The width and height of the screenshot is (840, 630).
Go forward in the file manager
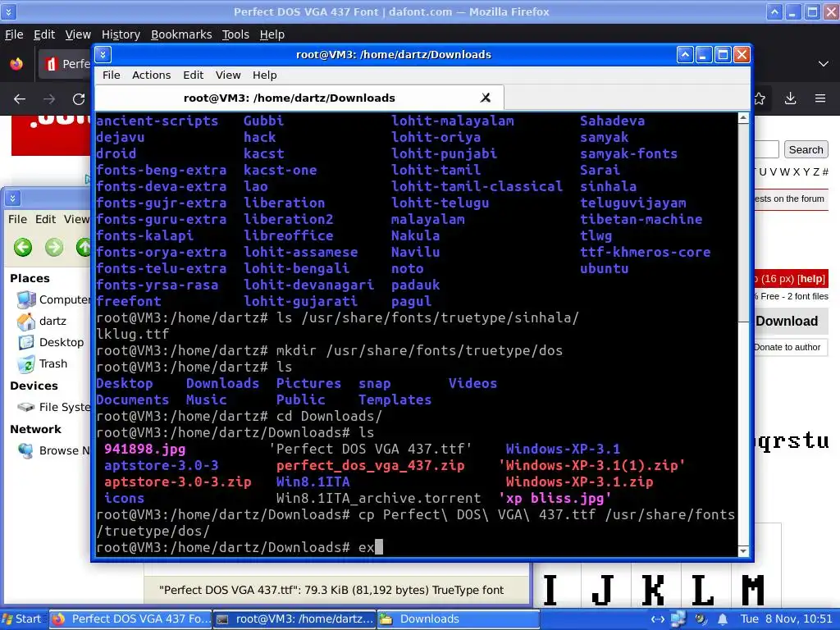(x=54, y=247)
